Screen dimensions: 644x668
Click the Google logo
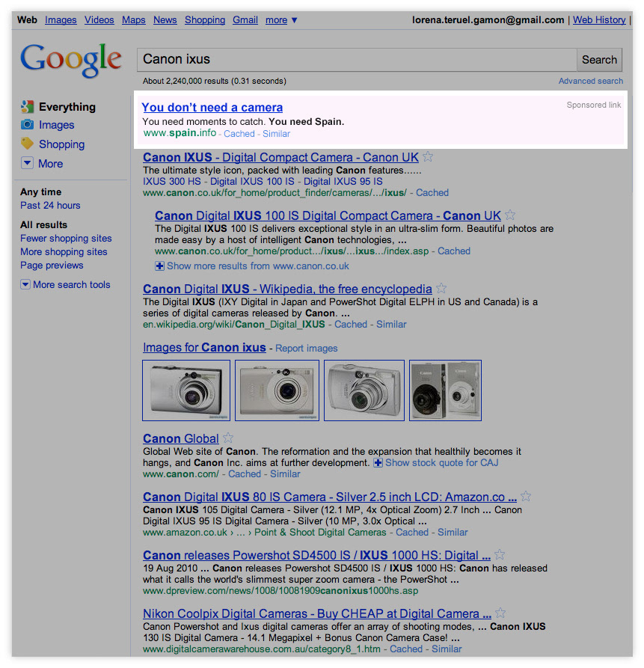coord(71,60)
